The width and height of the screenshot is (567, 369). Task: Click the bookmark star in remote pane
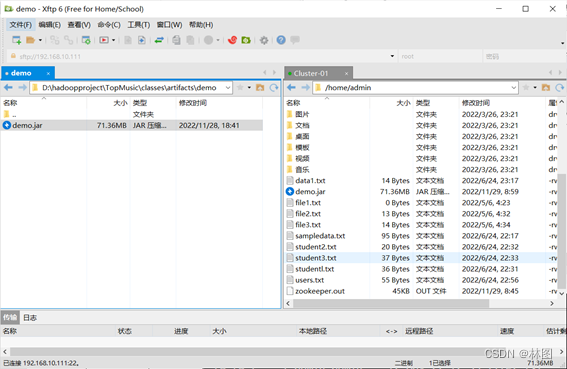click(x=526, y=88)
